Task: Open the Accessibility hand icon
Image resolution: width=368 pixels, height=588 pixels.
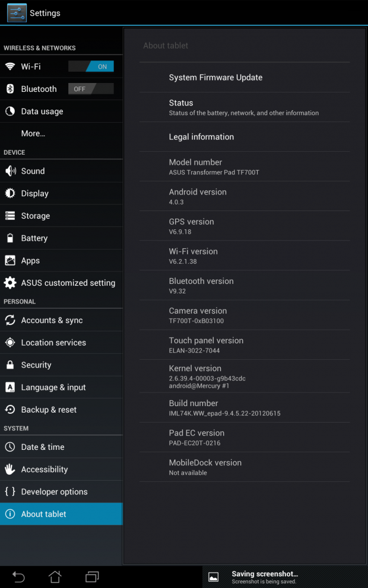Action: (x=10, y=469)
